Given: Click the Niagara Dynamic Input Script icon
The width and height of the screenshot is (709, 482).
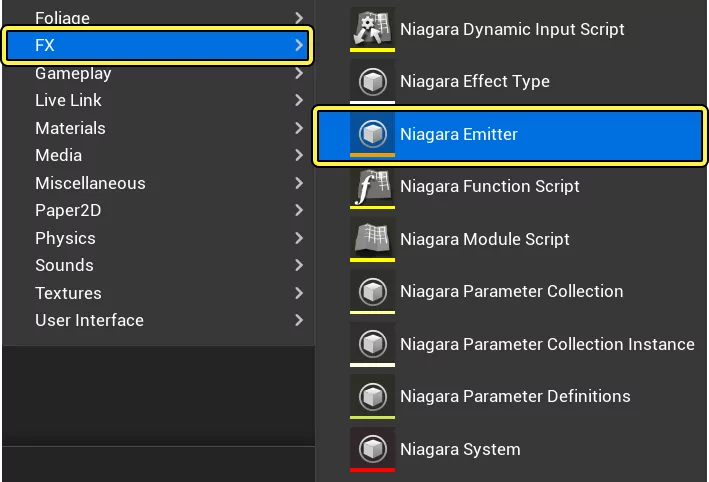Looking at the screenshot, I should point(372,28).
